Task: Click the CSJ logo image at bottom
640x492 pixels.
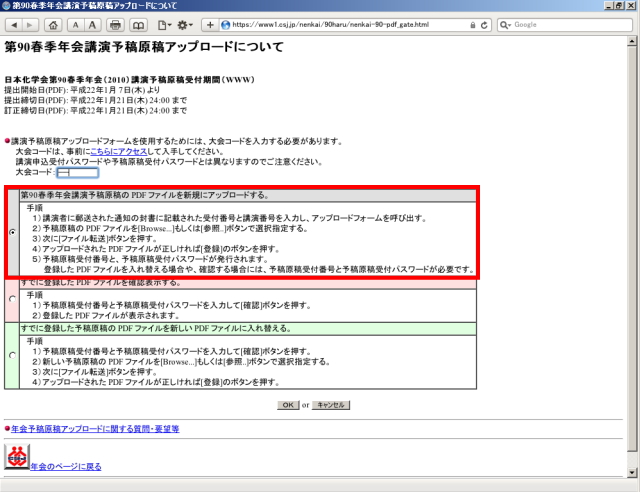Action: click(17, 456)
